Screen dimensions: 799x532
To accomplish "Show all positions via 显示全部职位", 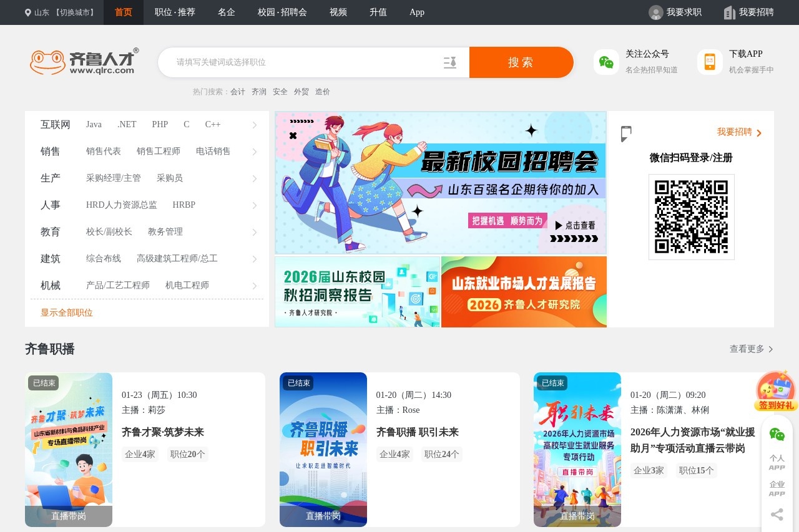I will point(67,312).
